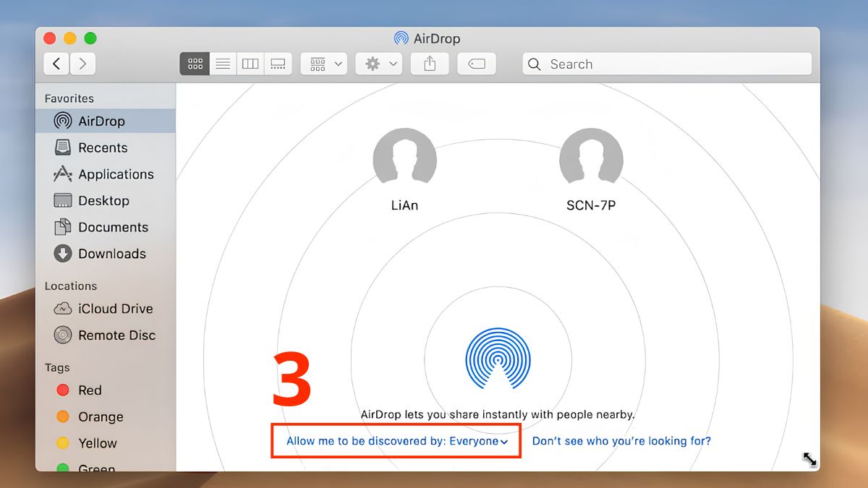The height and width of the screenshot is (488, 868).
Task: Go back with the left chevron button
Action: (x=56, y=64)
